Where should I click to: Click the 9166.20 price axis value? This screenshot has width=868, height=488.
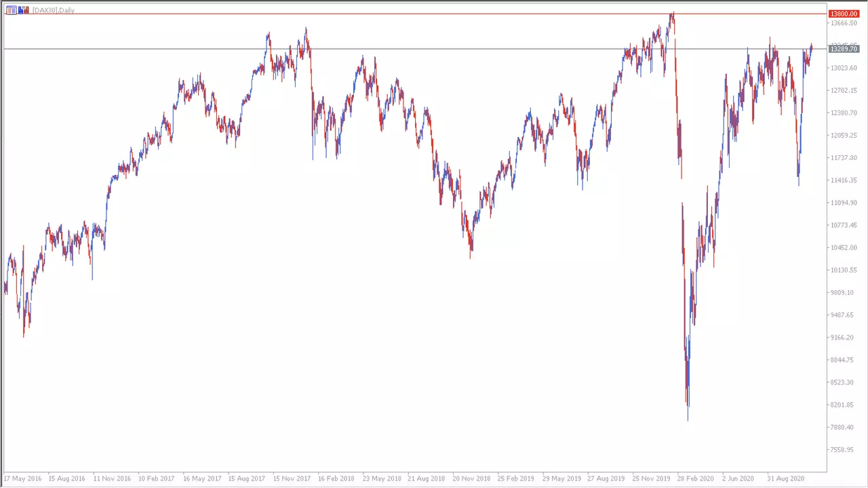pyautogui.click(x=842, y=337)
